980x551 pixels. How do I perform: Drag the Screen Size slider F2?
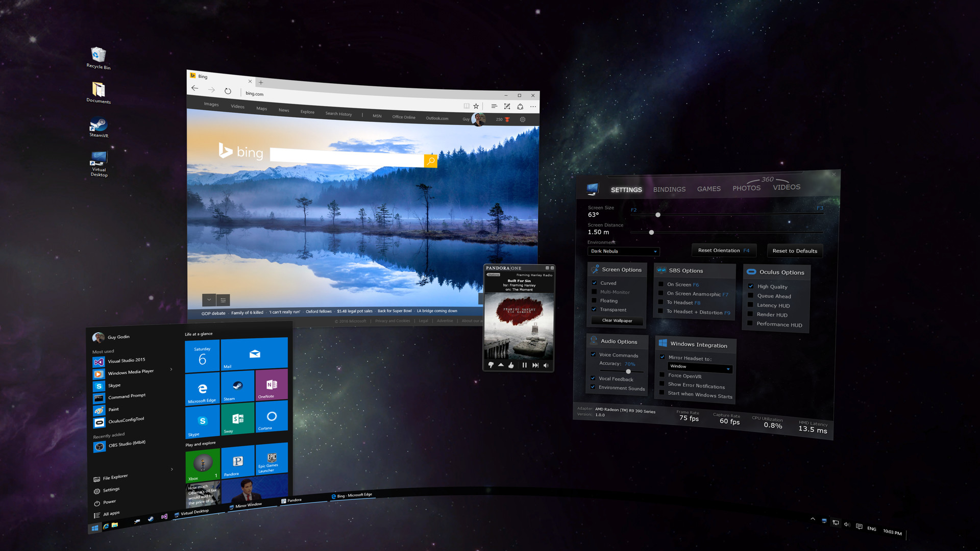(658, 215)
